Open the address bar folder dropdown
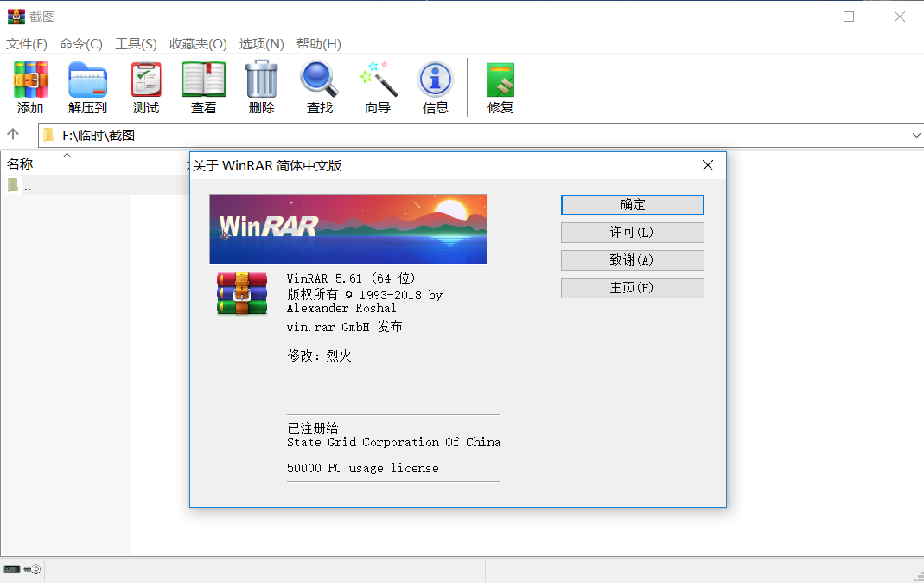This screenshot has height=583, width=924. 916,135
